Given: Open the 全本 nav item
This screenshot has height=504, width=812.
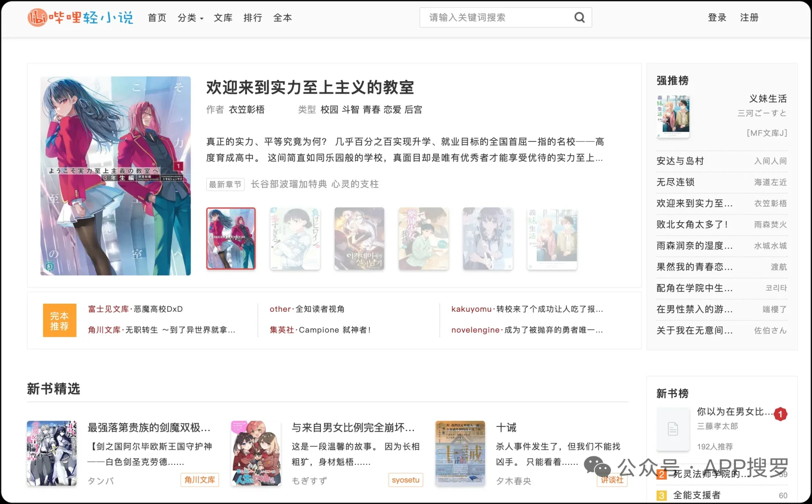Looking at the screenshot, I should tap(282, 18).
